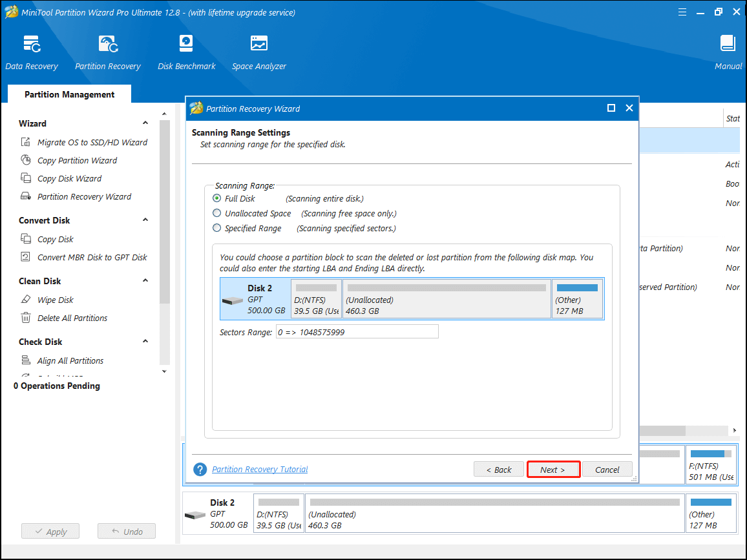The width and height of the screenshot is (747, 560).
Task: Launch Partition Recovery from the toolbar
Action: (x=108, y=52)
